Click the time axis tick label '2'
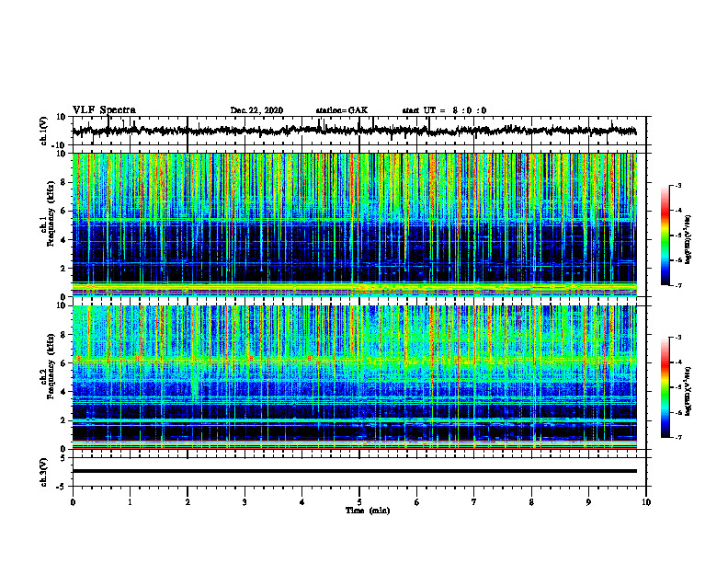The height and width of the screenshot is (563, 728). coord(188,502)
